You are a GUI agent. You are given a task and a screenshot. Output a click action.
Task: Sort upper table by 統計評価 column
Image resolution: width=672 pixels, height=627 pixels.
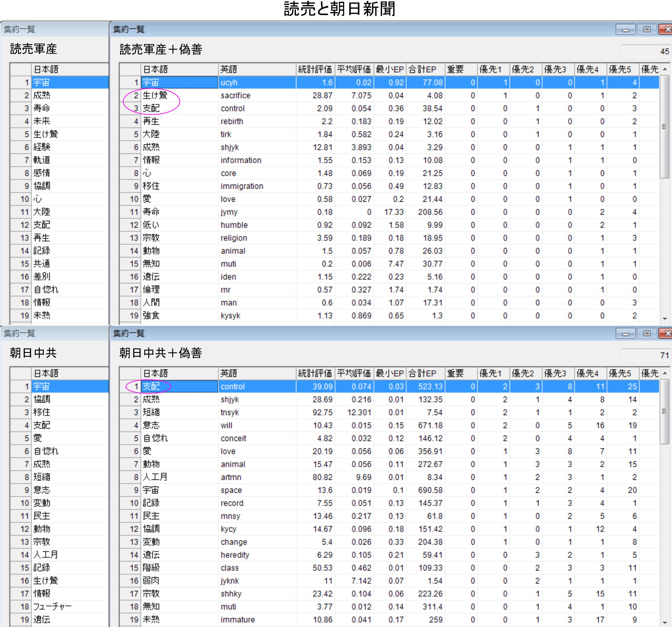click(315, 70)
